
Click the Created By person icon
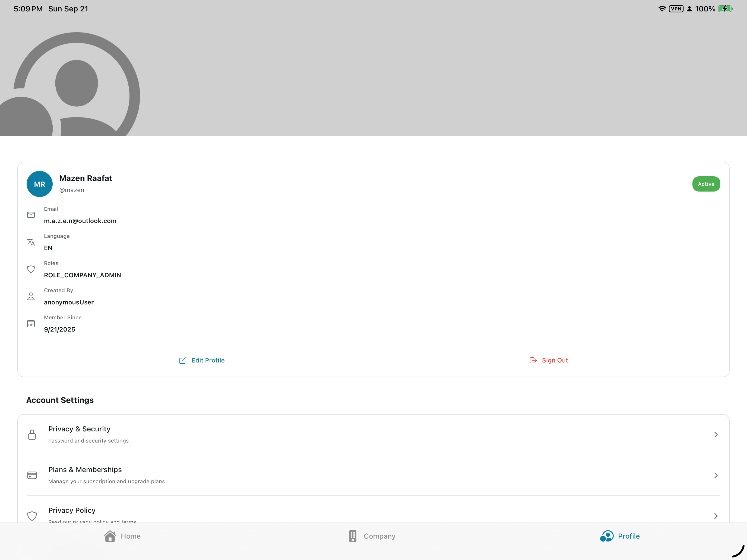tap(31, 296)
